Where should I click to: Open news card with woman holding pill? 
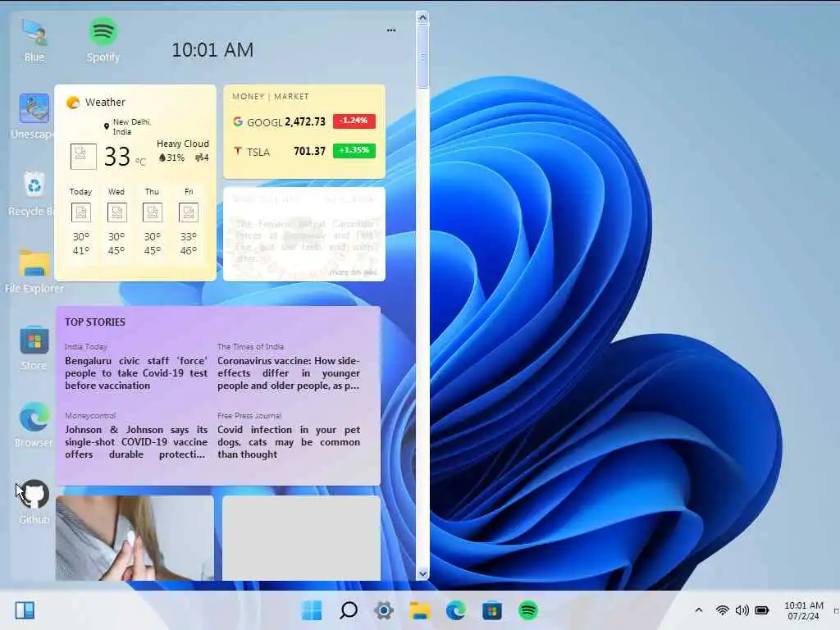coord(135,538)
